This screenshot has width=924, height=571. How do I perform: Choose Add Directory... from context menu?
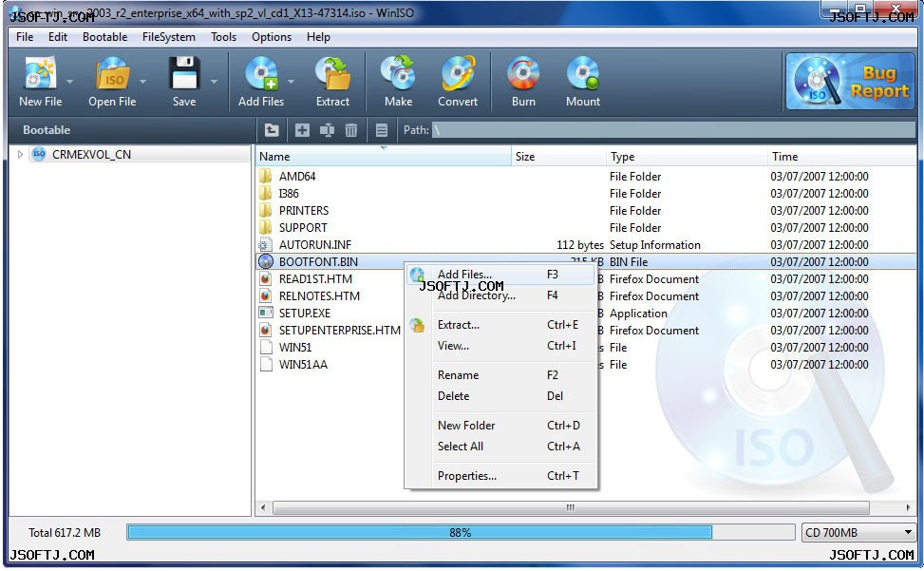pyautogui.click(x=500, y=295)
